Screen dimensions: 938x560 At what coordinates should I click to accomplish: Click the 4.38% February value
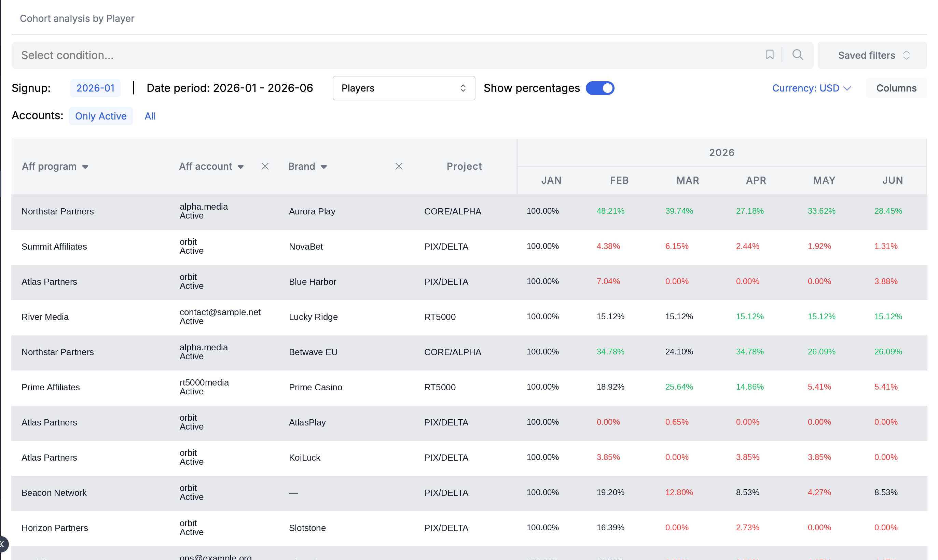pyautogui.click(x=608, y=246)
